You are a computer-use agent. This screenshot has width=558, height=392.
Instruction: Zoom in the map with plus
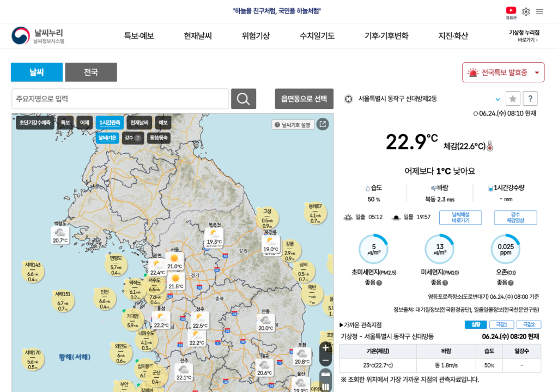326,348
